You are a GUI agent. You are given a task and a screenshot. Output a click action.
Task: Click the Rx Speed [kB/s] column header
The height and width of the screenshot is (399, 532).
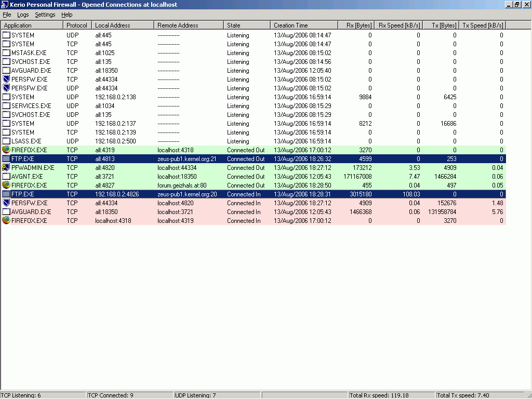tap(398, 25)
